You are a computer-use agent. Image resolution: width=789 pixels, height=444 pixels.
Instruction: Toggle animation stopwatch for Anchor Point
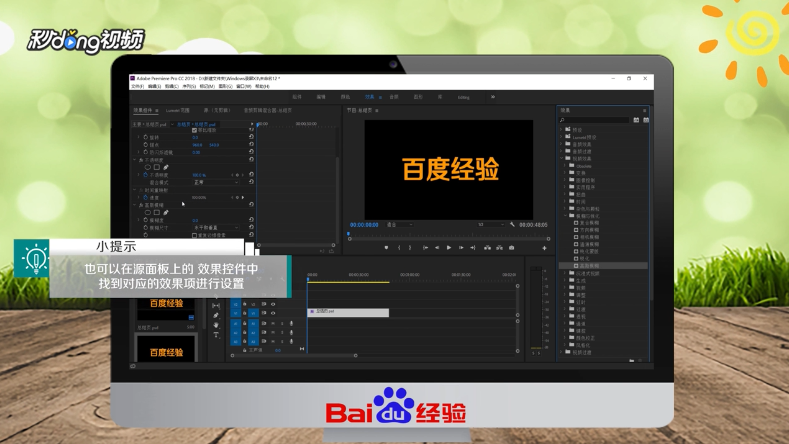tap(145, 144)
